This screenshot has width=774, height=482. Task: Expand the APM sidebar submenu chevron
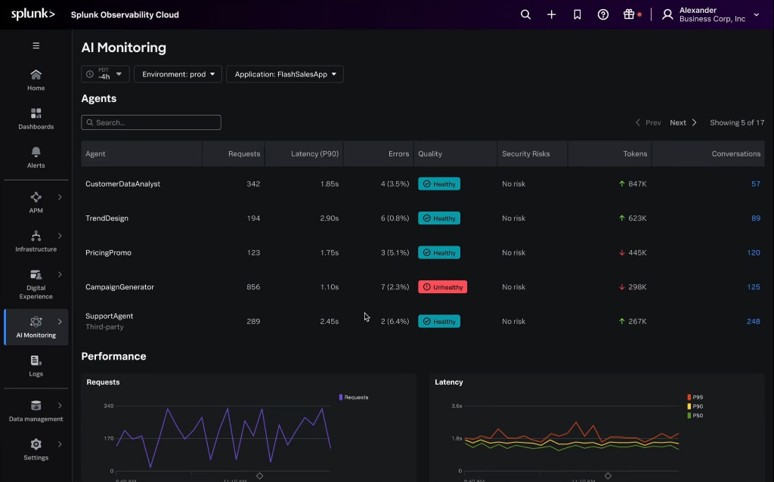[x=60, y=197]
